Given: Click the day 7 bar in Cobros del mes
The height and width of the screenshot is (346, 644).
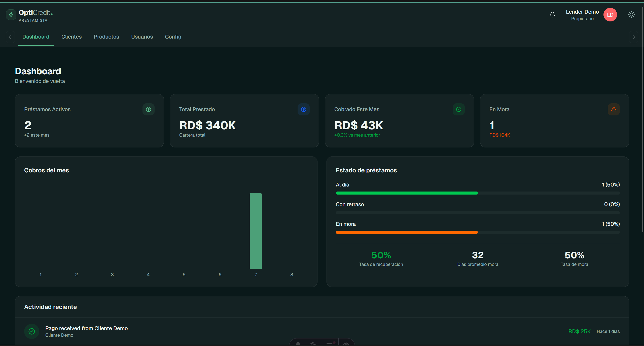Looking at the screenshot, I should click(x=256, y=231).
